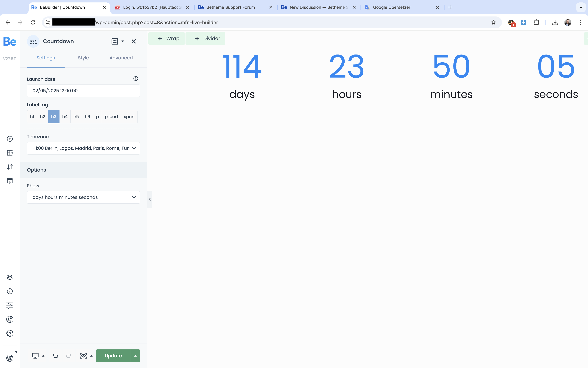Click the Launch date input field
Screen dimensions: 588x368
[x=83, y=91]
